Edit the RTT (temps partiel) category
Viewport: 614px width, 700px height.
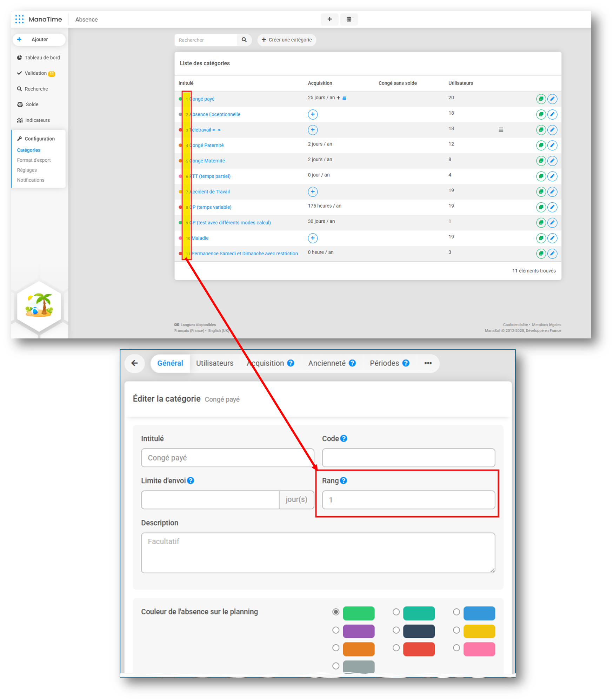coord(552,176)
